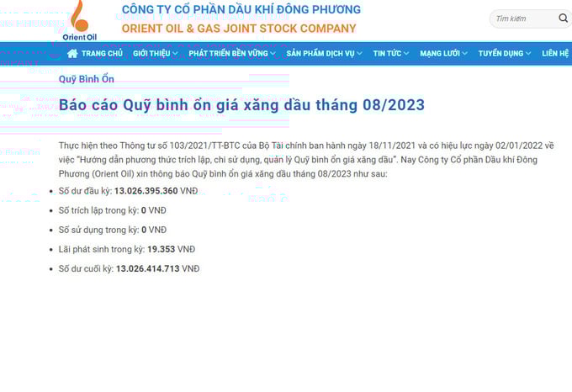Focus the Tìm kiếm search field
Screen dimensions: 572x392
click(x=522, y=19)
